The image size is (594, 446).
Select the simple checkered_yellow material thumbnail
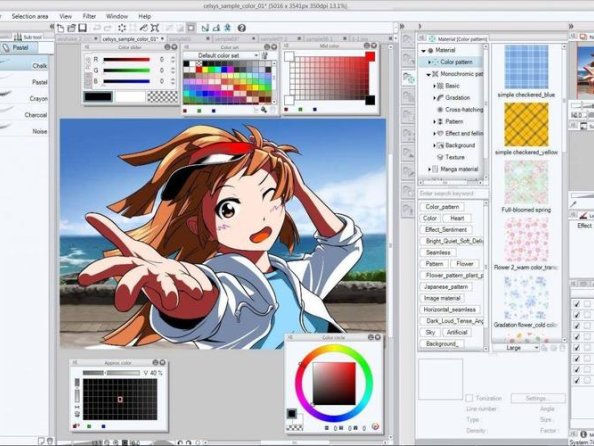526,125
